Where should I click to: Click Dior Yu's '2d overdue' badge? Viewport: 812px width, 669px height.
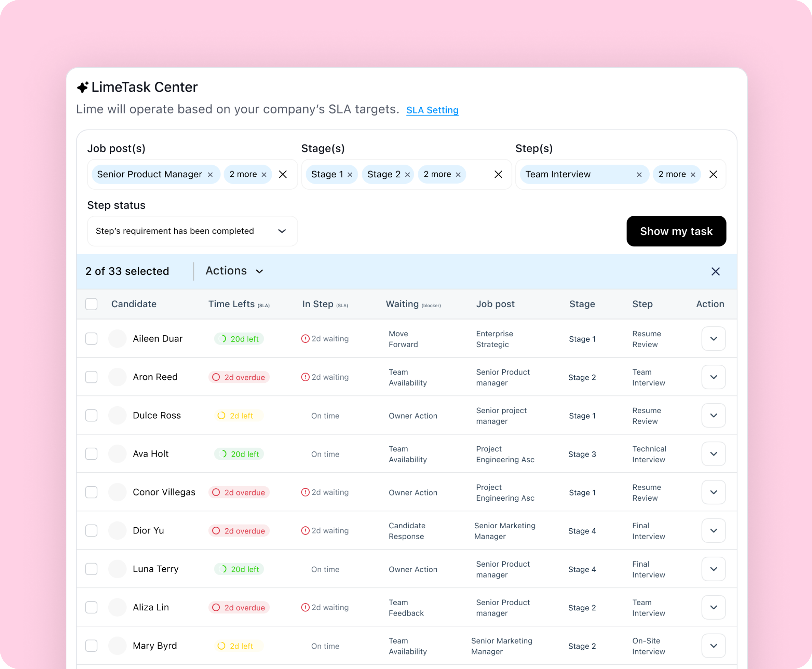pos(239,530)
